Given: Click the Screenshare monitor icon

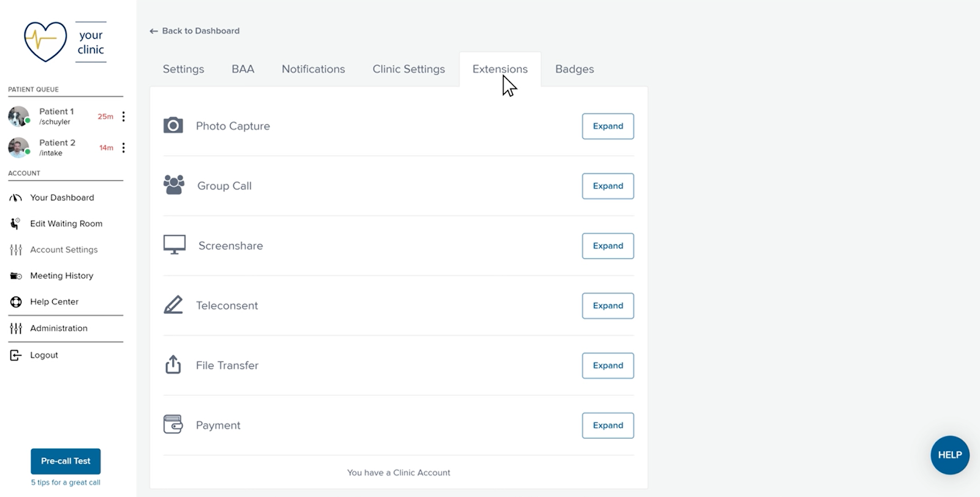Looking at the screenshot, I should coord(175,245).
